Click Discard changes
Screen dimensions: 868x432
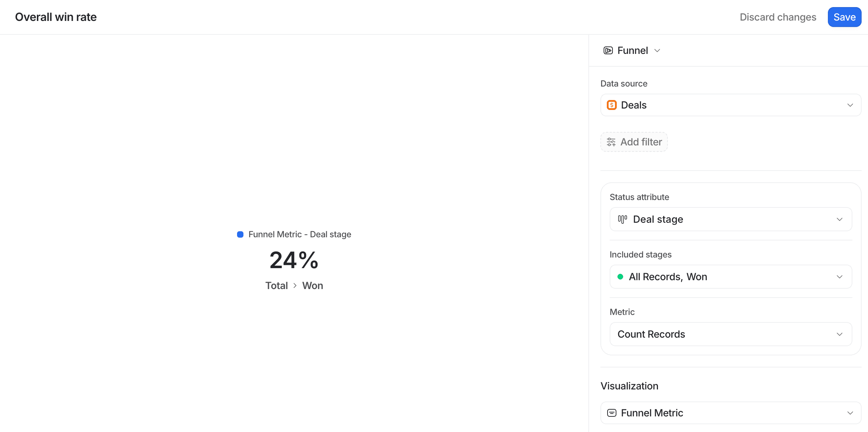pos(778,17)
